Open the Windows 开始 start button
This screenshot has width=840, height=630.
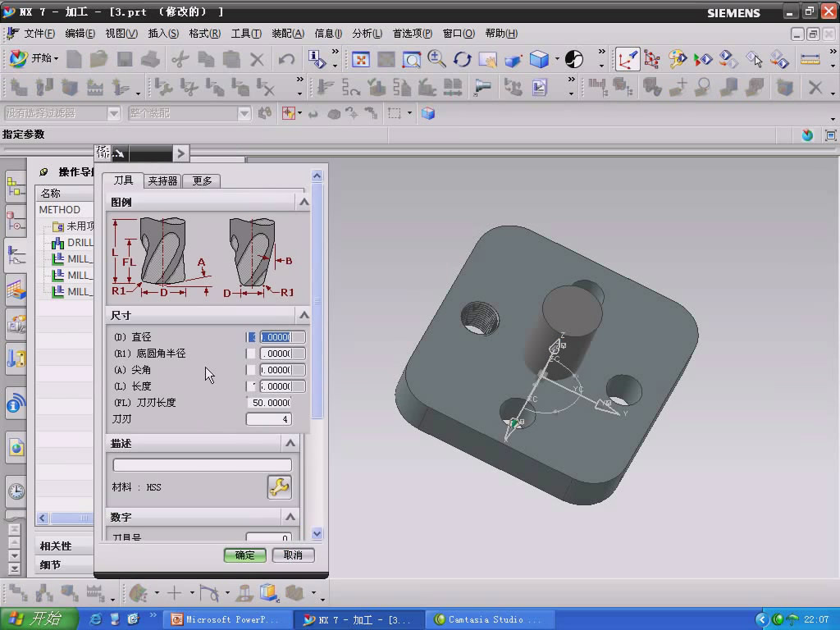tap(38, 619)
